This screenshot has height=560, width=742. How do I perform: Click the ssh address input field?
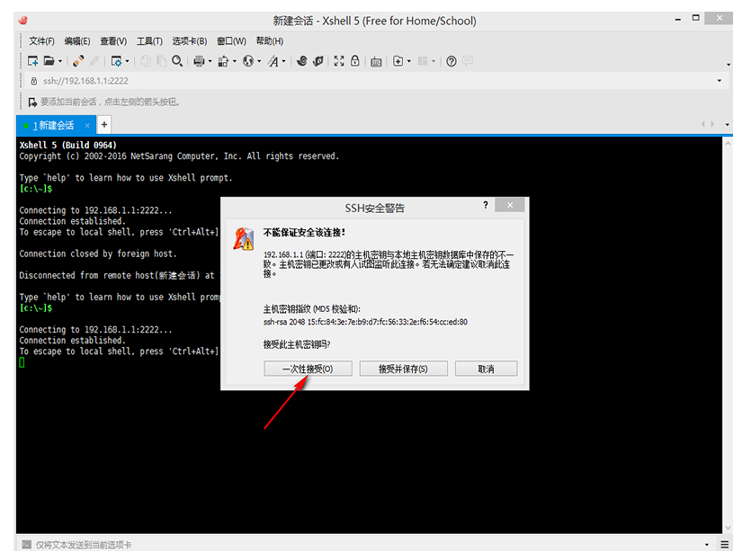[x=360, y=81]
